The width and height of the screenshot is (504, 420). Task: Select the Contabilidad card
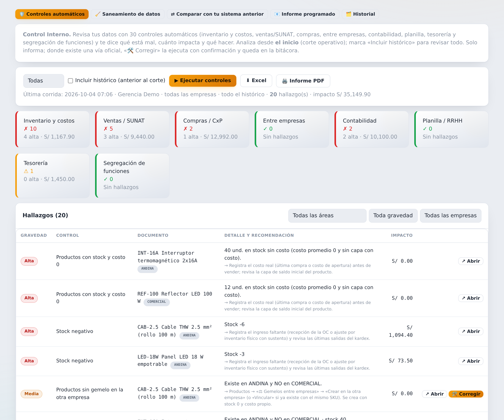pyautogui.click(x=372, y=129)
